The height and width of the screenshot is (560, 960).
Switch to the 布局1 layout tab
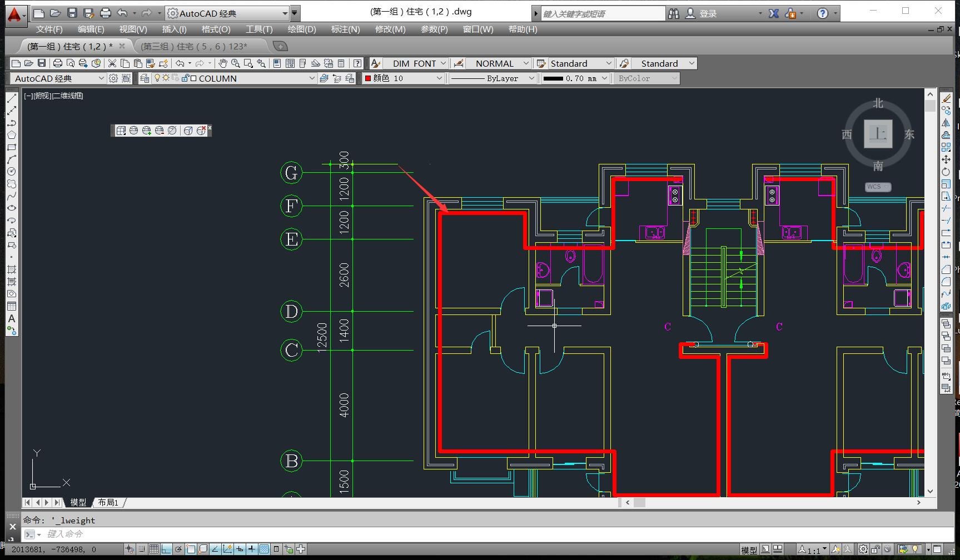(x=108, y=502)
